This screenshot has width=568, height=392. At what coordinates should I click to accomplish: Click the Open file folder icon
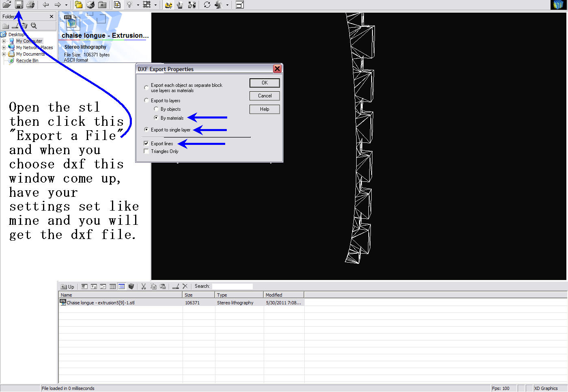pyautogui.click(x=7, y=5)
